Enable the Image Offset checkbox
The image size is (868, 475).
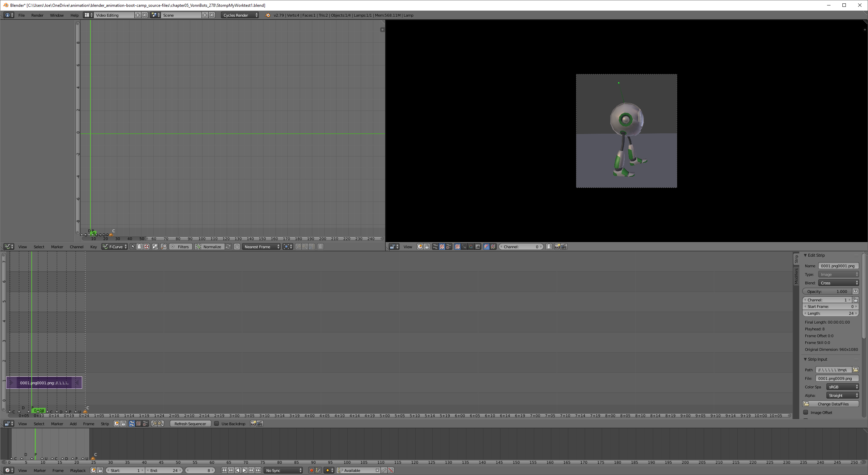pos(806,412)
